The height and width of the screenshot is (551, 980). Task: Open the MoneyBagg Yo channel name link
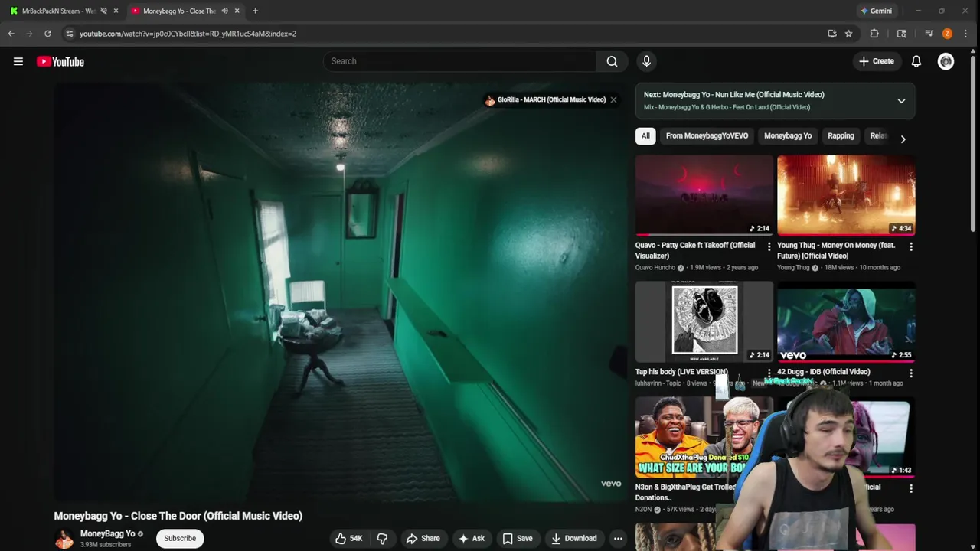(x=107, y=533)
